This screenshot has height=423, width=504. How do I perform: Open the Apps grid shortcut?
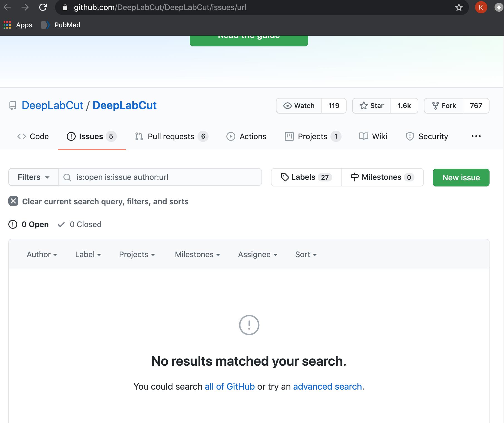tap(18, 25)
